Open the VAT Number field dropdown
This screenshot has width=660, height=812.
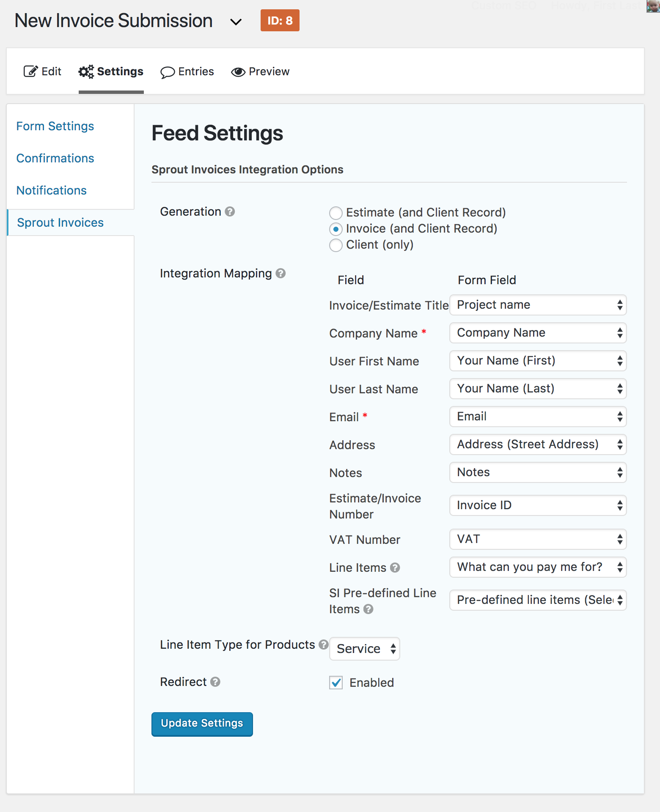538,539
